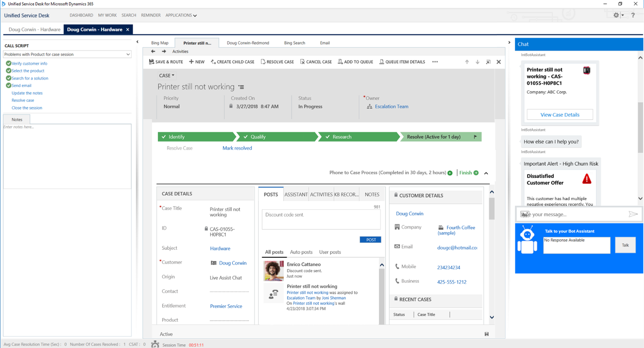Click the bot assistant robot icon
The height and width of the screenshot is (348, 644).
[x=527, y=240]
